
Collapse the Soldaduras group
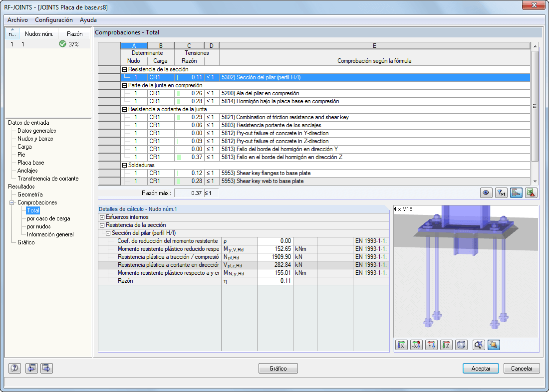(124, 165)
